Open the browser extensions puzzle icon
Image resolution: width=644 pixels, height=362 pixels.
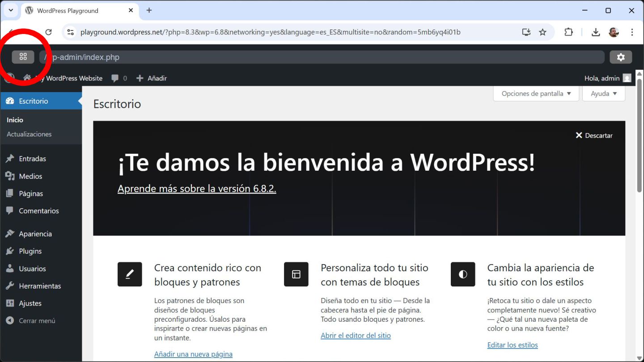pos(568,32)
